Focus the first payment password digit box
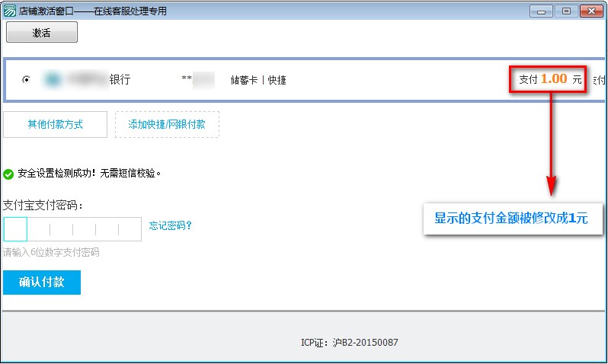 click(15, 229)
